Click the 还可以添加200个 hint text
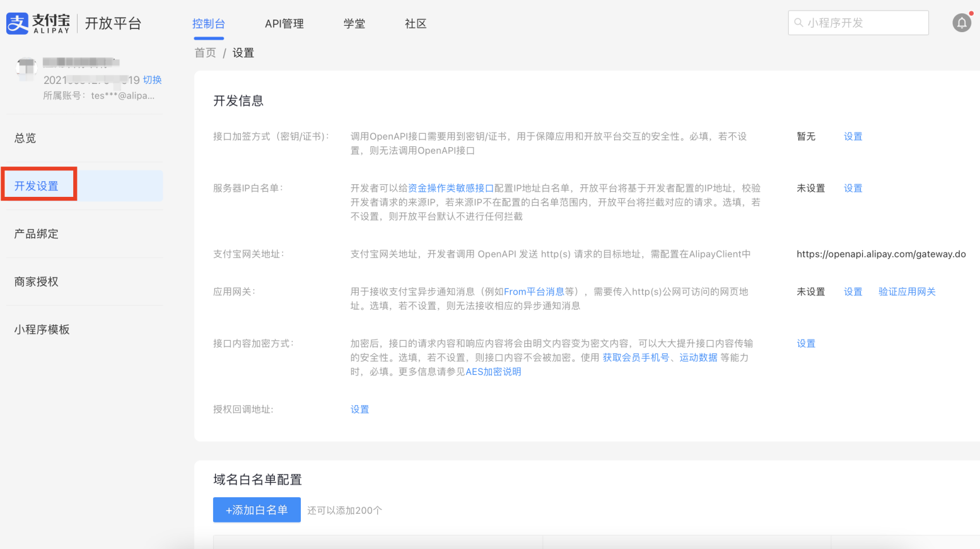This screenshot has height=549, width=980. click(x=344, y=511)
